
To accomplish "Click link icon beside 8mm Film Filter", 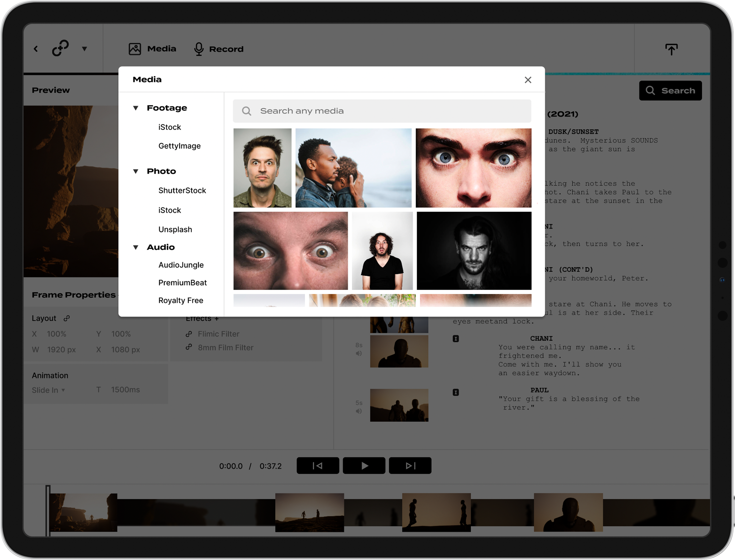I will coord(189,347).
